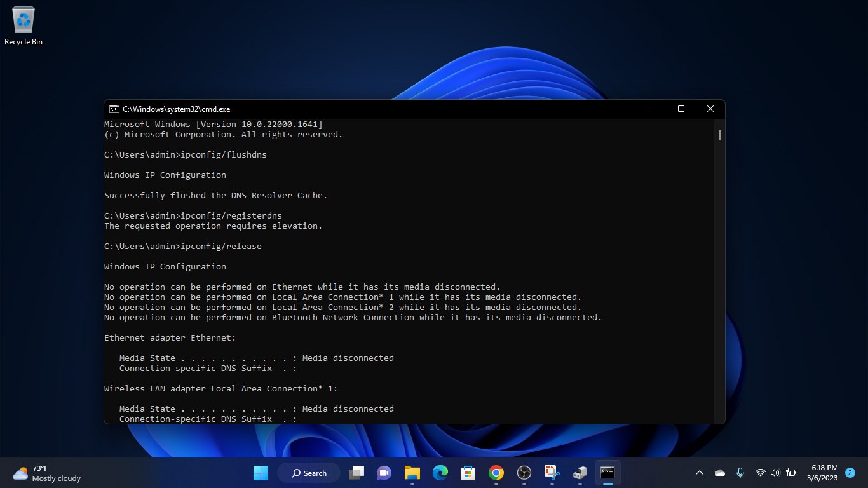This screenshot has height=488, width=868.
Task: Expand the hidden system tray icons
Action: pyautogui.click(x=700, y=473)
